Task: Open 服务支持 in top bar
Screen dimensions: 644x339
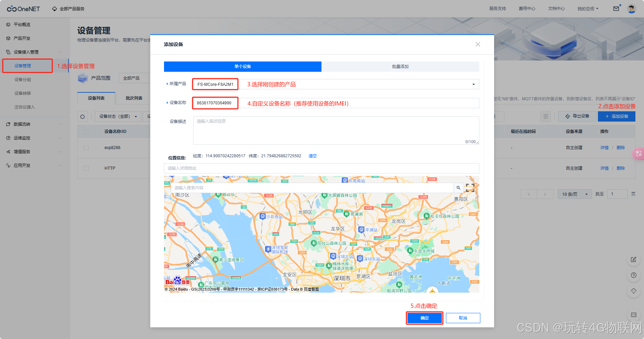Action: 498,9
